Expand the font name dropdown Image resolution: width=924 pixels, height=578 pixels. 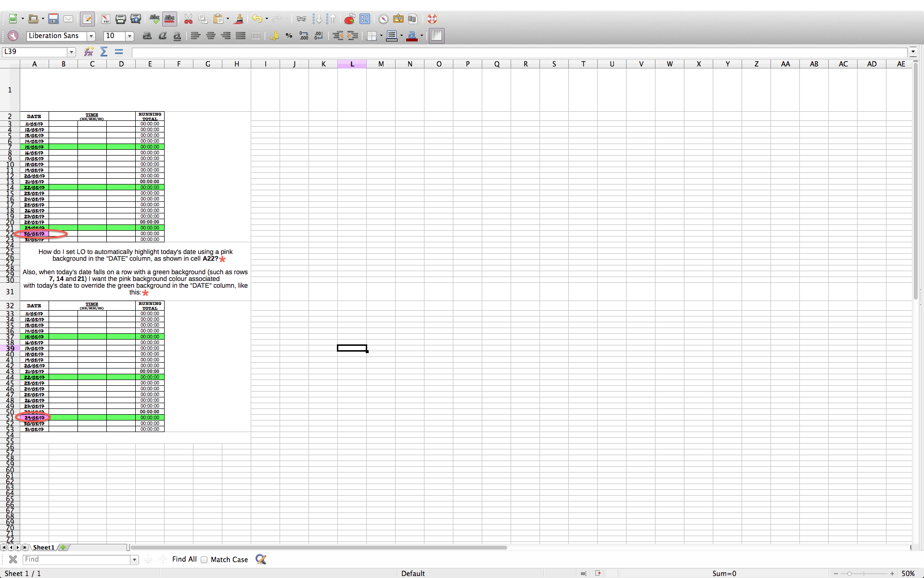coord(91,36)
